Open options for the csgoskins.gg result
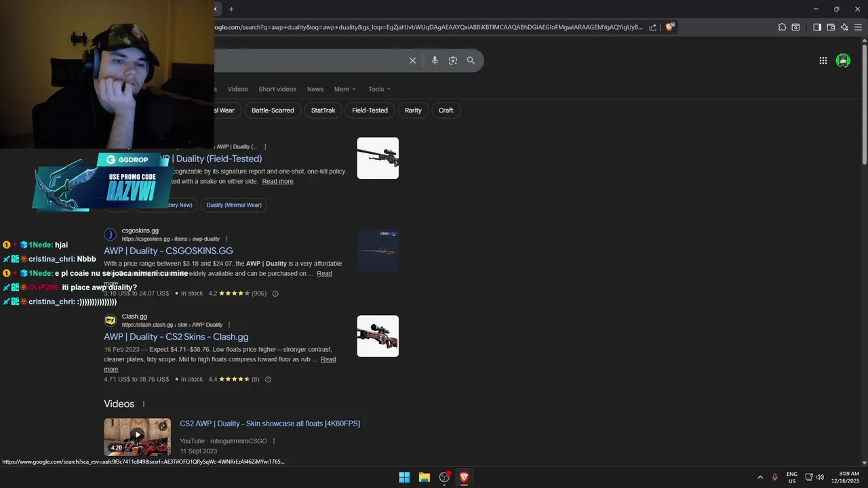 click(x=226, y=239)
